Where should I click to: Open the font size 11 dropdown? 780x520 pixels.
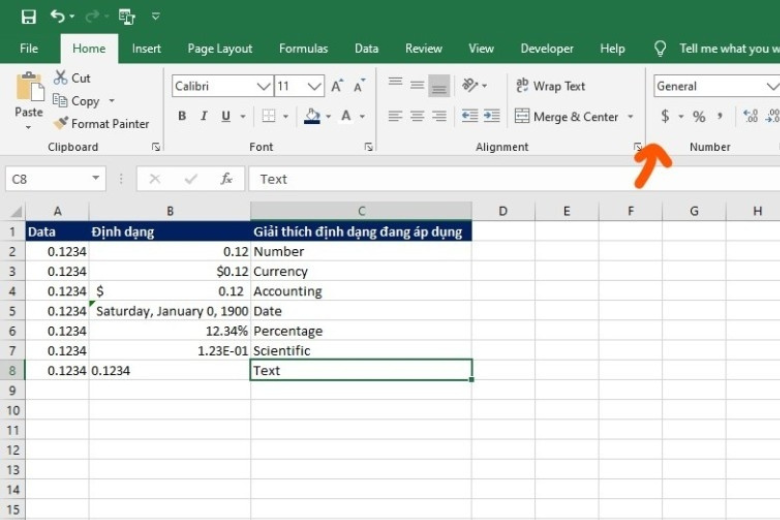tap(314, 87)
